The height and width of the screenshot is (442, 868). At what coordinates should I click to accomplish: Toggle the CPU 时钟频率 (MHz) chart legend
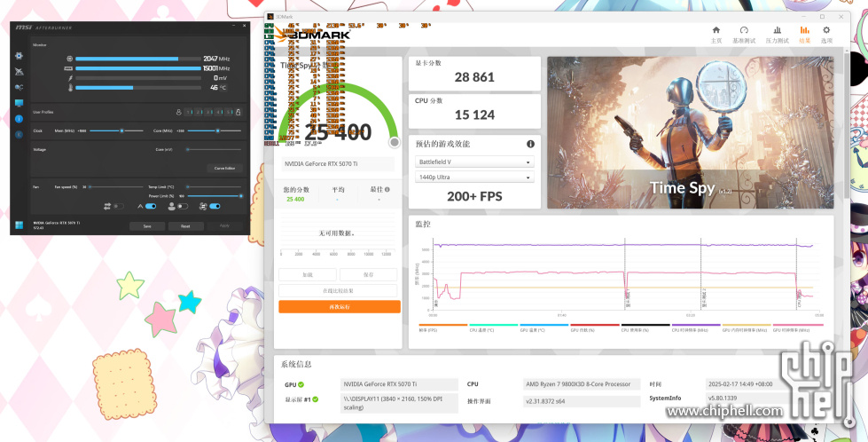click(x=696, y=328)
